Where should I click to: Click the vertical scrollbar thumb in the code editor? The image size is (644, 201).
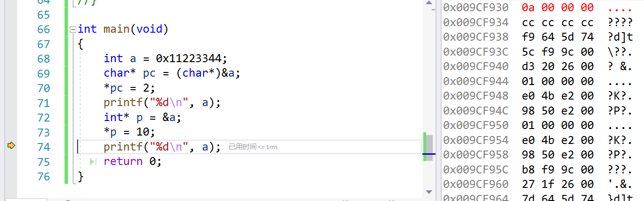click(429, 147)
